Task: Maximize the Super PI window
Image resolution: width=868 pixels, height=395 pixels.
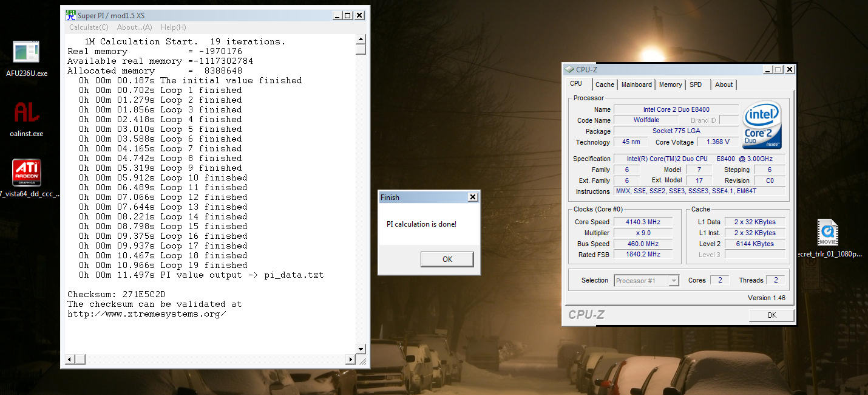Action: [x=348, y=15]
